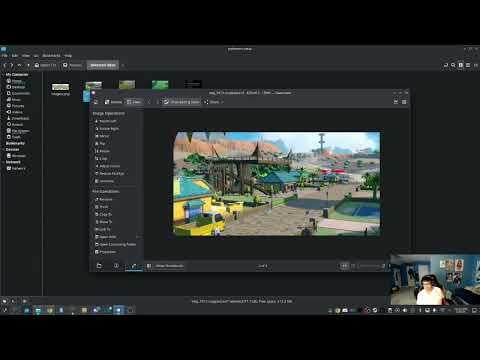This screenshot has height=360, width=480.
Task: Open the Folders sidebar tab in Gwenview
Action: [x=99, y=266]
